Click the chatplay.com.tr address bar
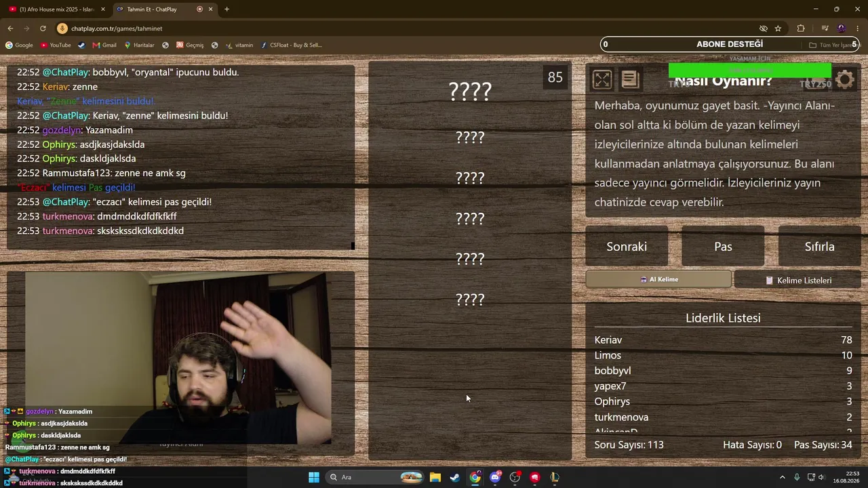868x488 pixels. click(407, 28)
